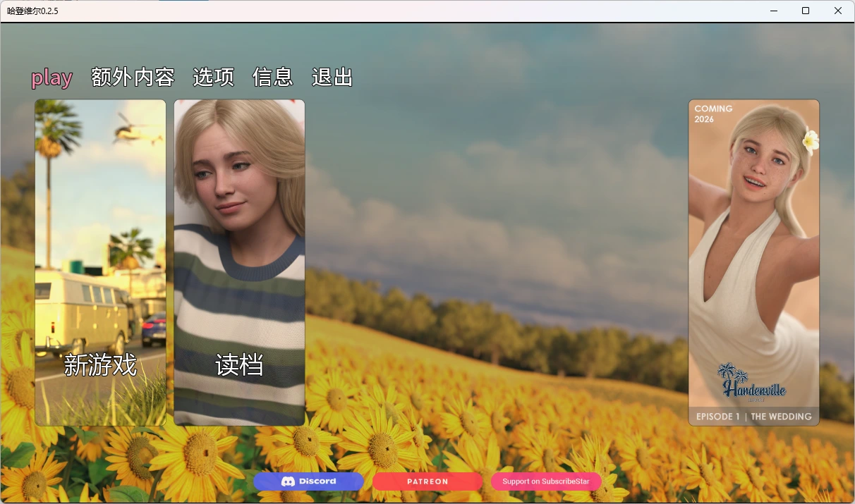This screenshot has width=855, height=504.
Task: Open the 信息 menu
Action: [x=272, y=77]
